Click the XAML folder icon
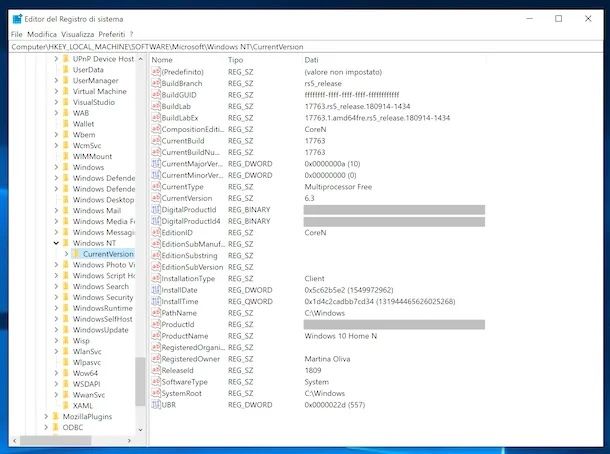This screenshot has height=454, width=610. (66, 405)
